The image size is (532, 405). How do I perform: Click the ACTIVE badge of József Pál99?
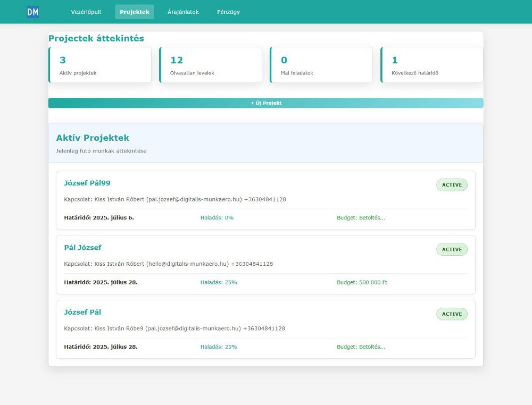[452, 185]
